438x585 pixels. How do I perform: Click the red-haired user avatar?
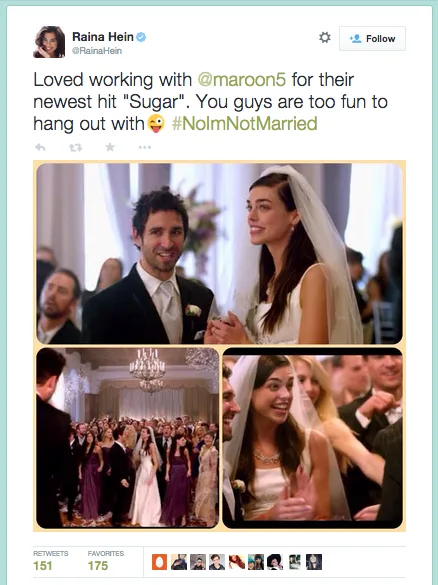pyautogui.click(x=237, y=562)
